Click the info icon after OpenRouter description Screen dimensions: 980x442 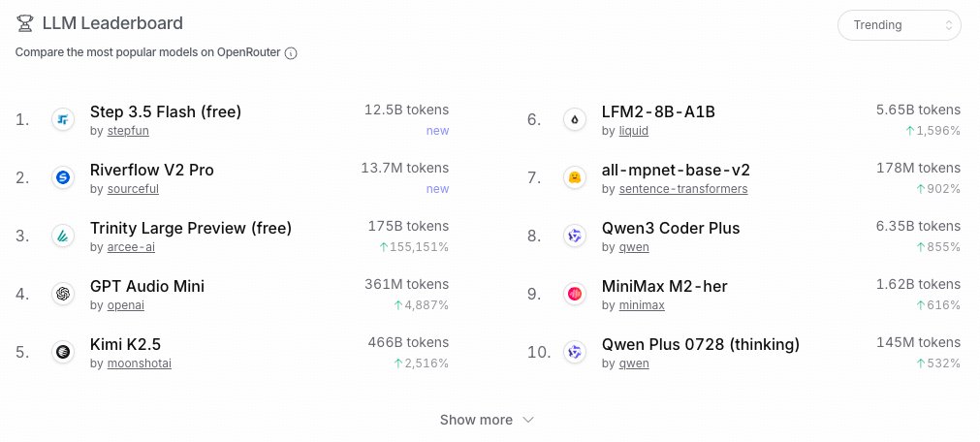point(291,53)
